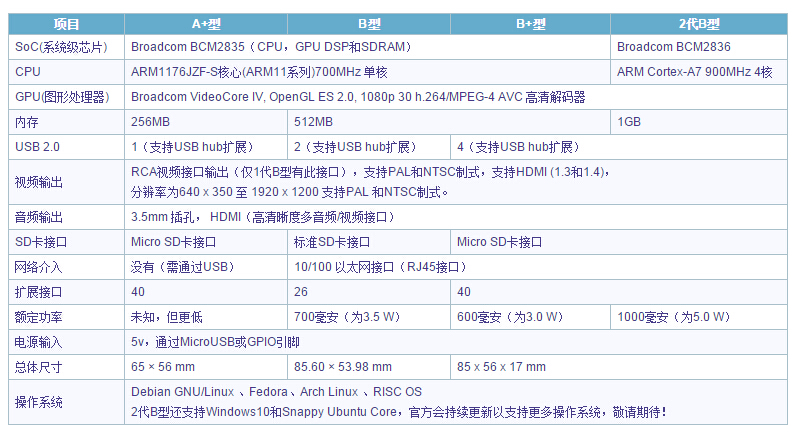Click the 85.60 × 53.98 mm cell
The width and height of the screenshot is (799, 437).
342,366
